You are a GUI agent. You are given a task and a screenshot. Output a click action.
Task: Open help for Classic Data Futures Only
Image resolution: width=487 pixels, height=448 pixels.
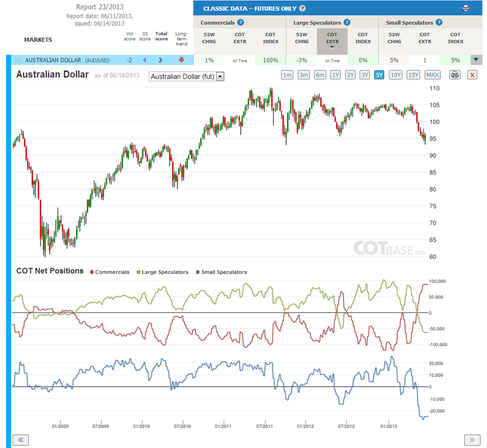tap(302, 8)
